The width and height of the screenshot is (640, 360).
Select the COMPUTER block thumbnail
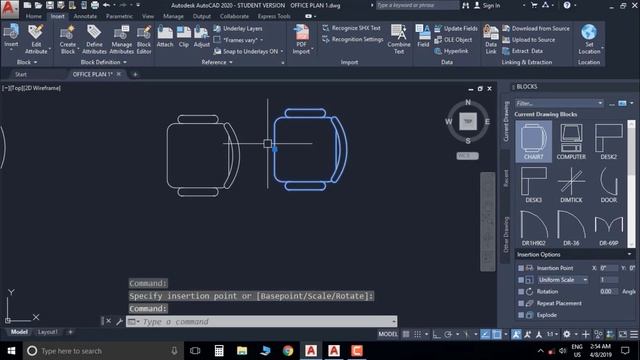click(571, 141)
